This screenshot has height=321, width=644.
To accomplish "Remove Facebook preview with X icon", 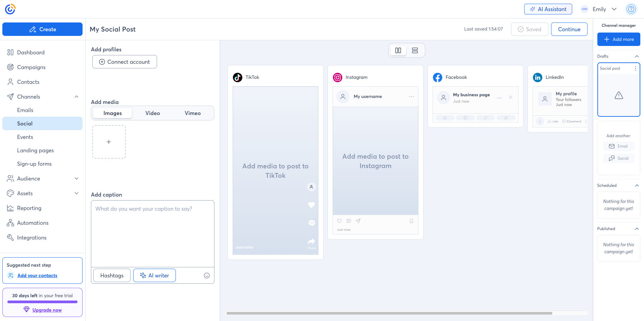I will click(x=510, y=97).
